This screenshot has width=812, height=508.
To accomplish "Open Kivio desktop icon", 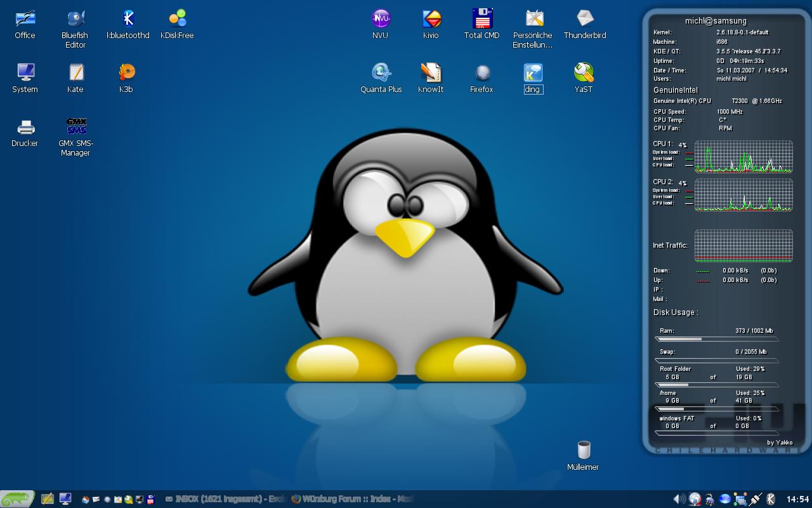I will pyautogui.click(x=431, y=25).
